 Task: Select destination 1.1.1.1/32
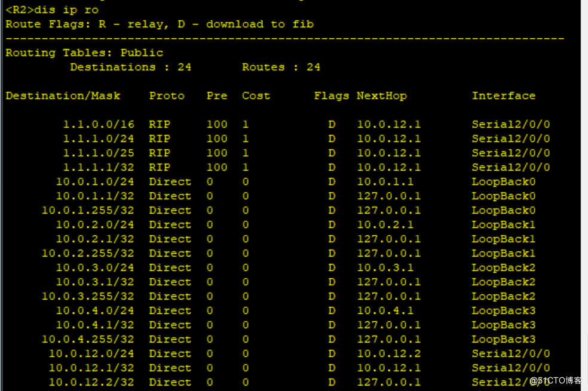point(99,167)
